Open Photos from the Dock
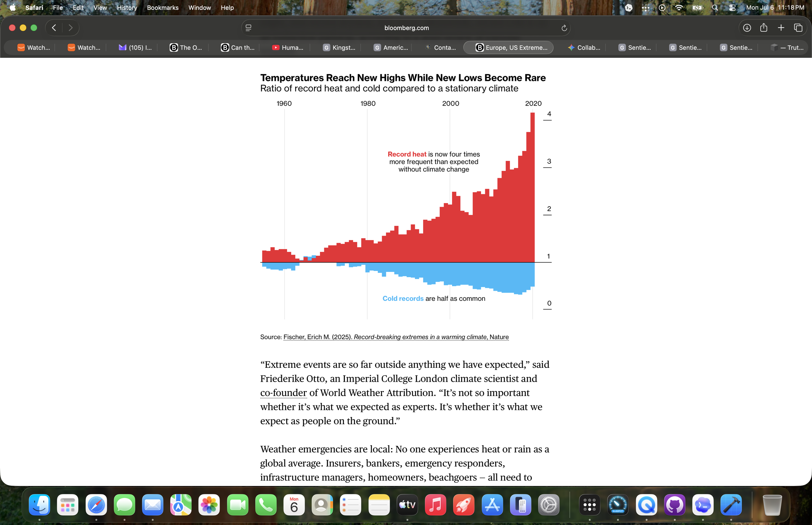Image resolution: width=812 pixels, height=525 pixels. click(x=209, y=505)
